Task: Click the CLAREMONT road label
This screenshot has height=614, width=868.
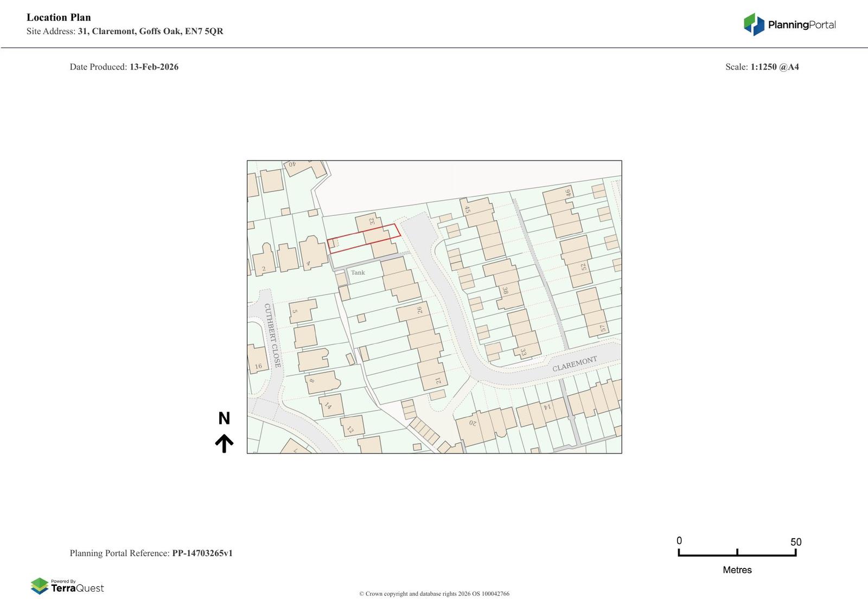Action: pyautogui.click(x=575, y=364)
